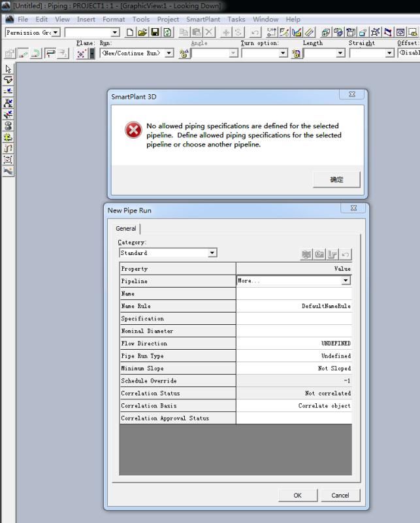Click the bottom wavy pipe icon in left toolbar
Viewport: 420px width, 523px height.
[8, 171]
